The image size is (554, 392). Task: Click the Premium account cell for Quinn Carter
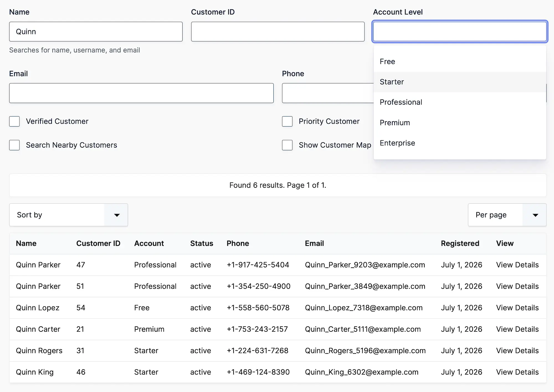149,329
